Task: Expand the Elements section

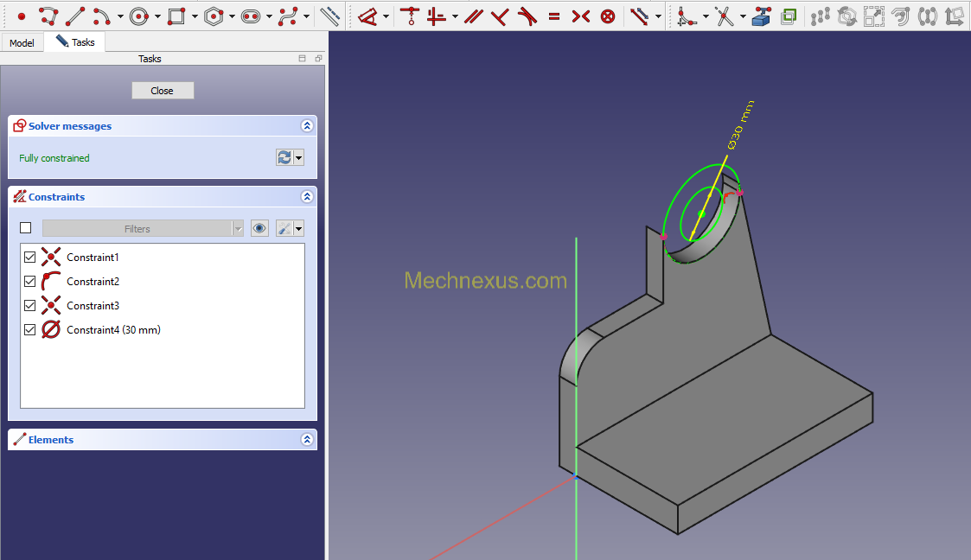Action: tap(307, 439)
